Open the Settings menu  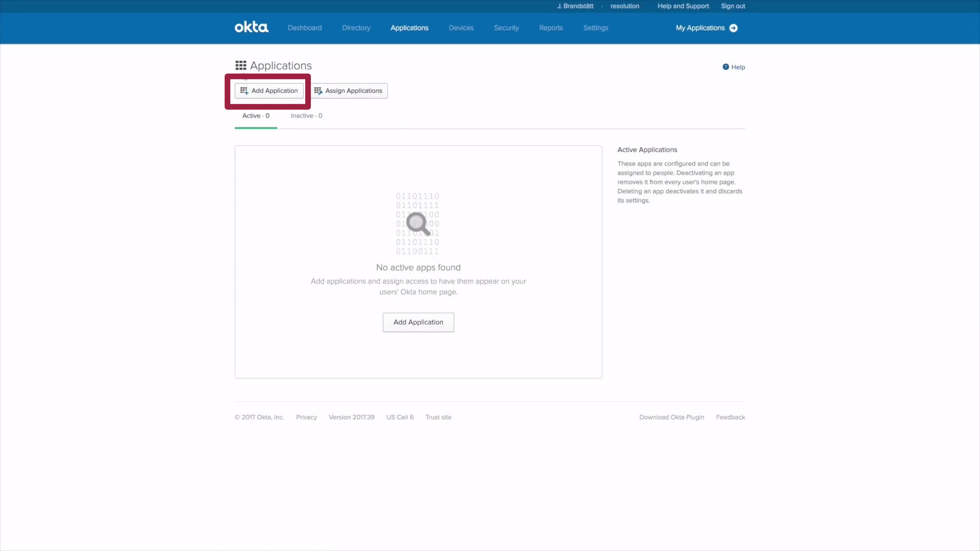click(596, 28)
